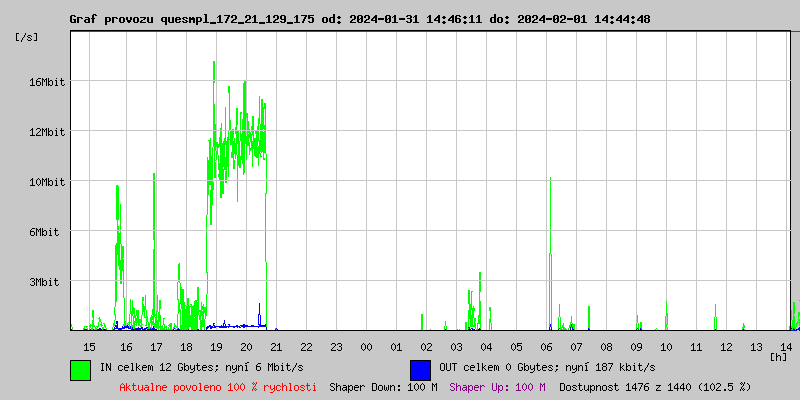Click the '[h]' unit label at bottom right
800x400 pixels.
778,356
